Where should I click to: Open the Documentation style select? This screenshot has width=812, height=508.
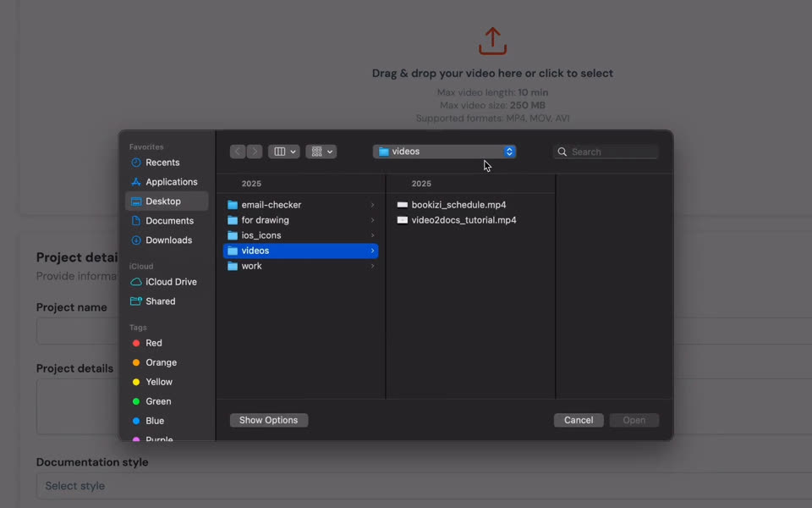point(424,486)
